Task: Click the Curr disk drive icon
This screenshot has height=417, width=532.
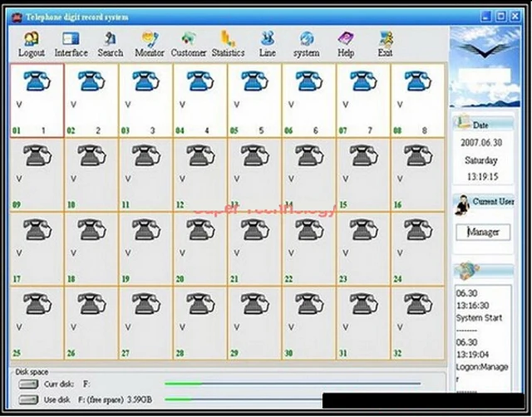Action: tap(28, 384)
